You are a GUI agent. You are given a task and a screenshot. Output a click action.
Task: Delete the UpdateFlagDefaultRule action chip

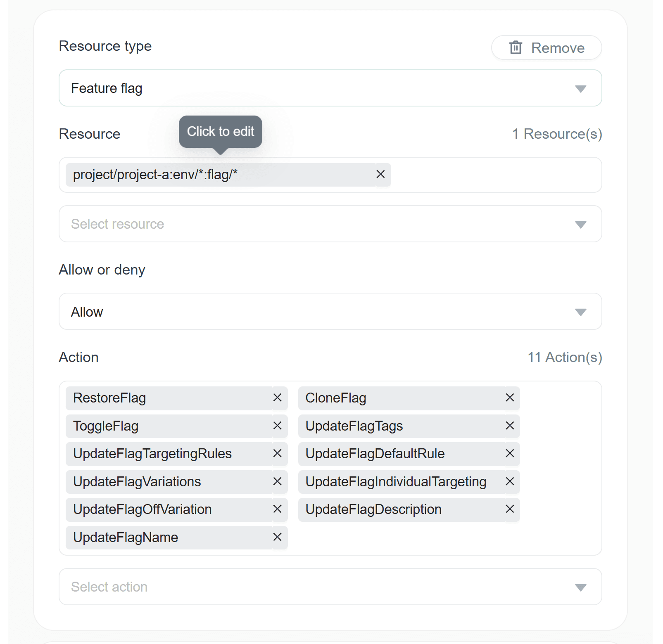pos(510,454)
